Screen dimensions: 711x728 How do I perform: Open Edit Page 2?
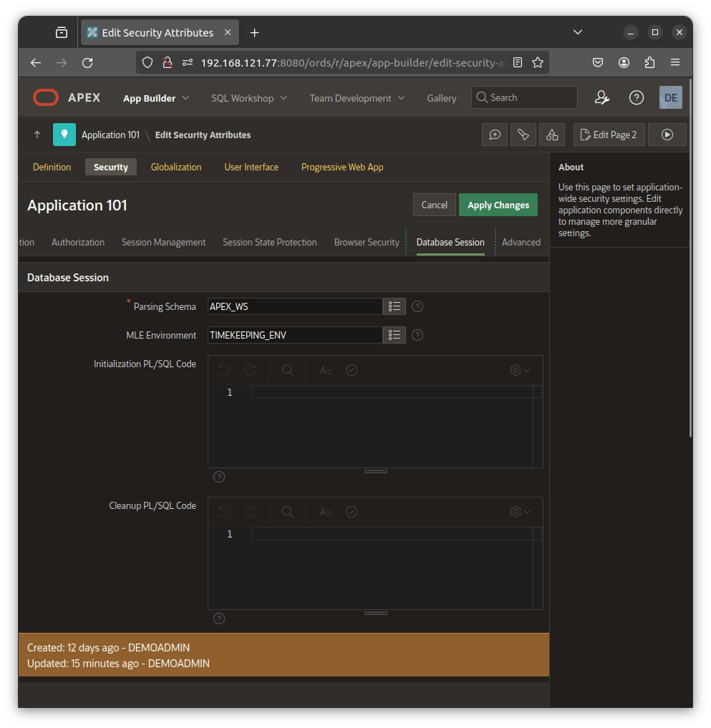point(608,135)
